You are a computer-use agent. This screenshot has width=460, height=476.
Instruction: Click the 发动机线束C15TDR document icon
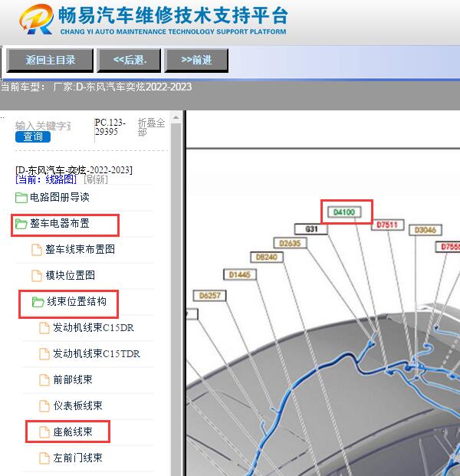44,354
